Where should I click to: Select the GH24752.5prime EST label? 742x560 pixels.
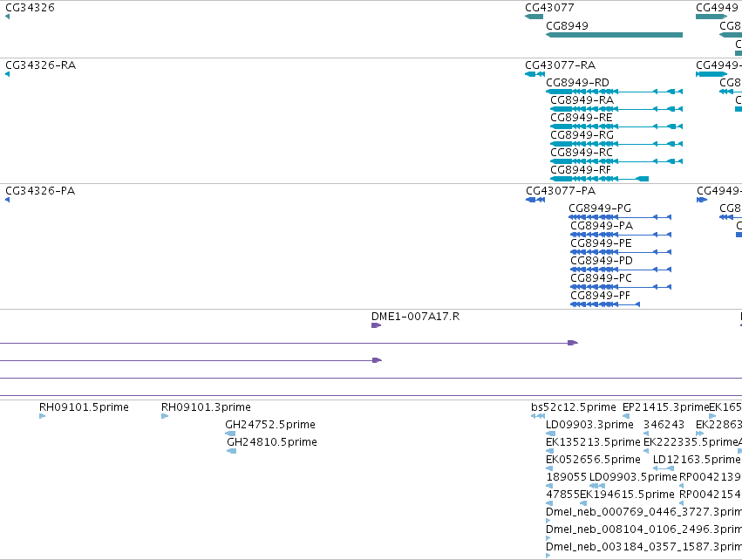[270, 424]
